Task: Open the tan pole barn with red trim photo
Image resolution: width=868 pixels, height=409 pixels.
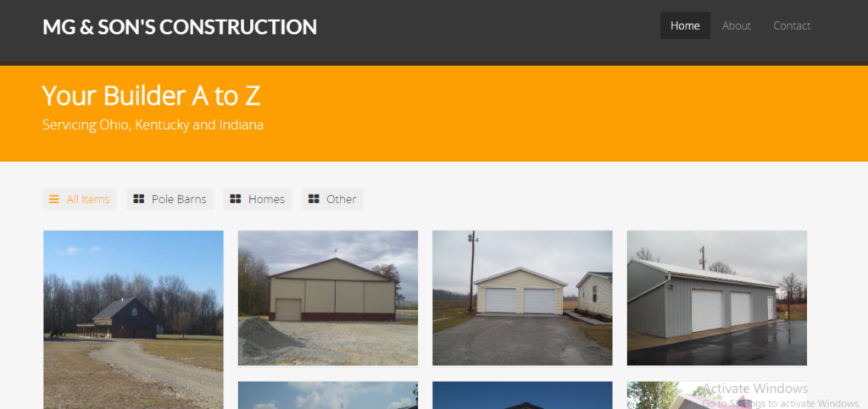Action: tap(328, 298)
